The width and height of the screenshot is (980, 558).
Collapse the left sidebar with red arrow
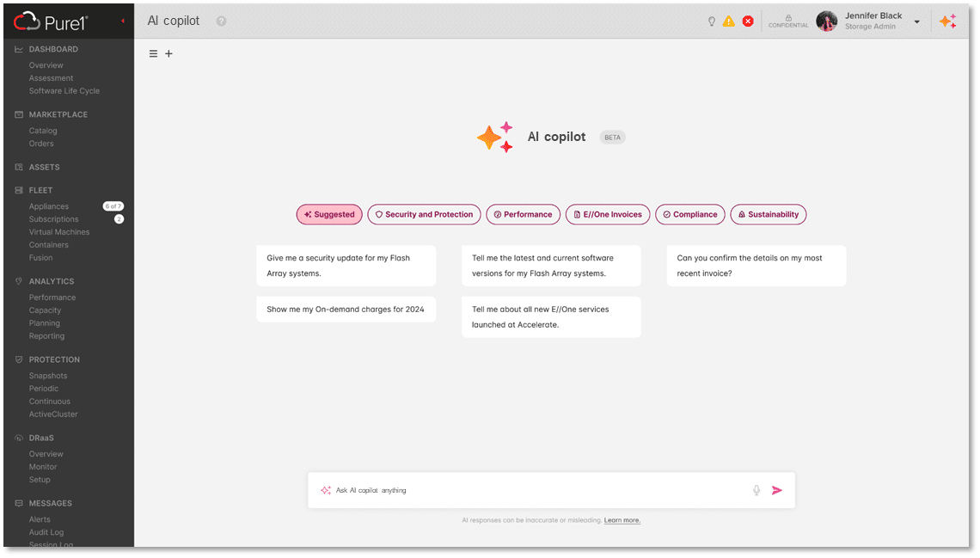coord(122,21)
